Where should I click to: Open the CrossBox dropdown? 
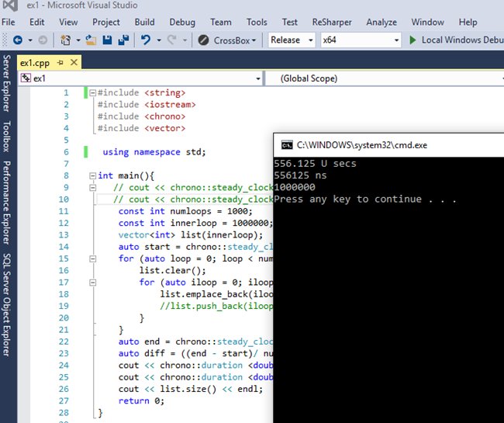point(254,40)
